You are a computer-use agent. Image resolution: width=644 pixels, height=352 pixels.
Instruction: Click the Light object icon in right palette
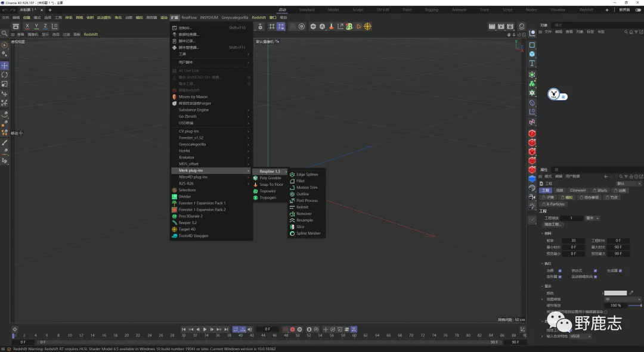[x=532, y=206]
